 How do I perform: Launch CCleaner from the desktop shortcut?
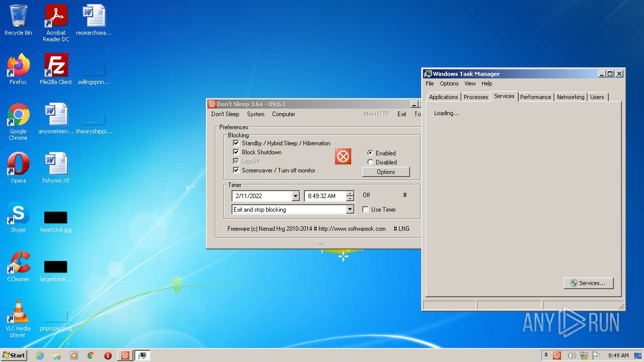point(18,266)
